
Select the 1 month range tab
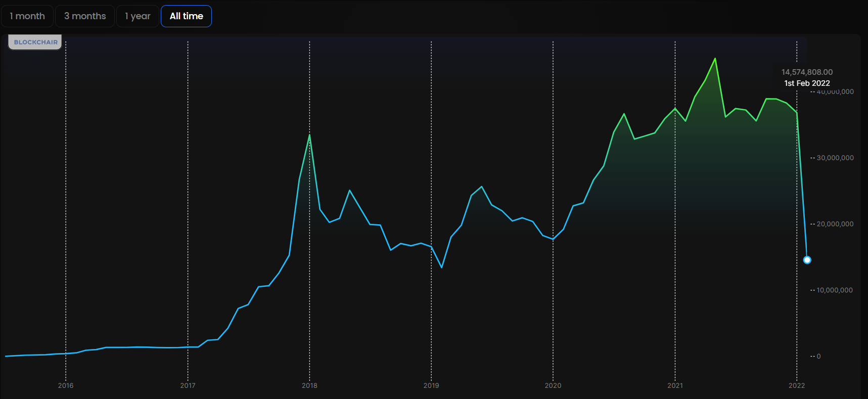pos(27,16)
